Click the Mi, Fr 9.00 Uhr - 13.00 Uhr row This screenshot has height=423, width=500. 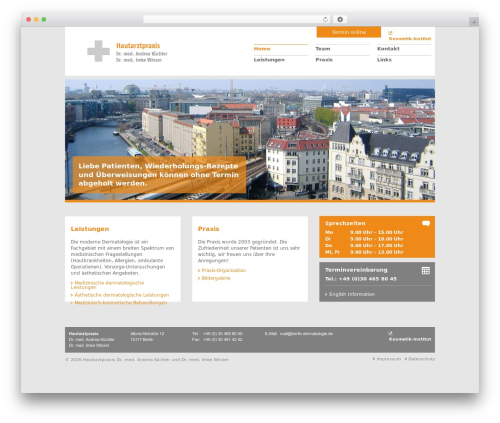[364, 252]
